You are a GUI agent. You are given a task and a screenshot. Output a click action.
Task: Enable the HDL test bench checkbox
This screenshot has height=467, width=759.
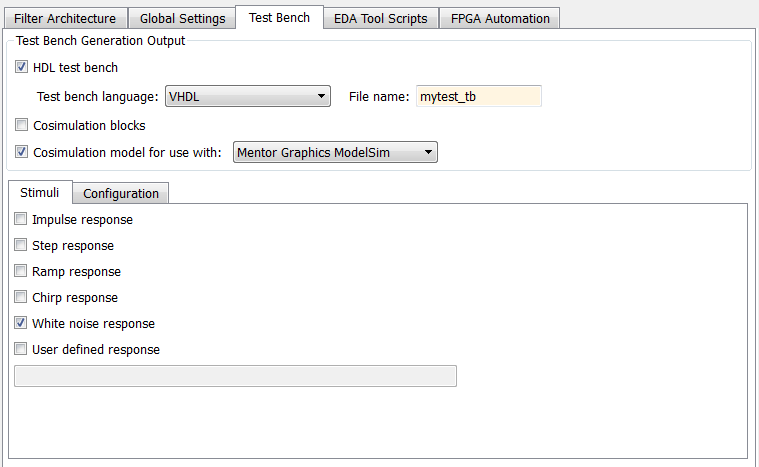click(22, 68)
